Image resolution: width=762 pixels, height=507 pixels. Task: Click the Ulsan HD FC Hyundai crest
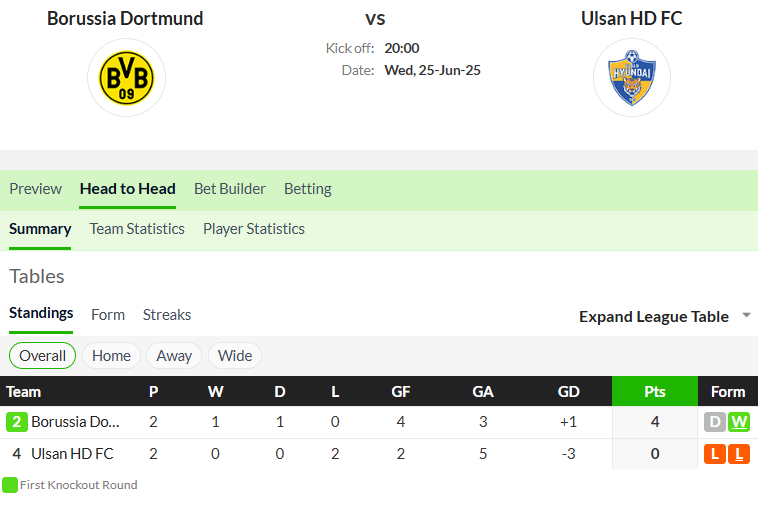click(632, 78)
